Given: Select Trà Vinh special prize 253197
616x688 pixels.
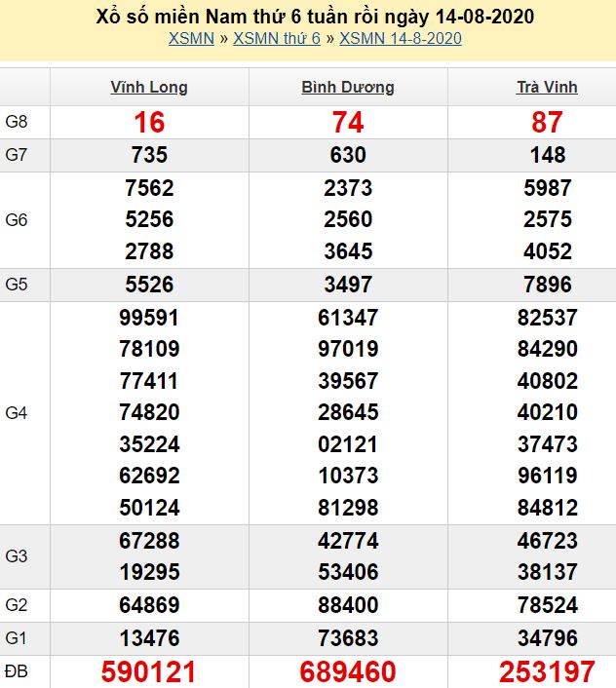Looking at the screenshot, I should pos(547,671).
